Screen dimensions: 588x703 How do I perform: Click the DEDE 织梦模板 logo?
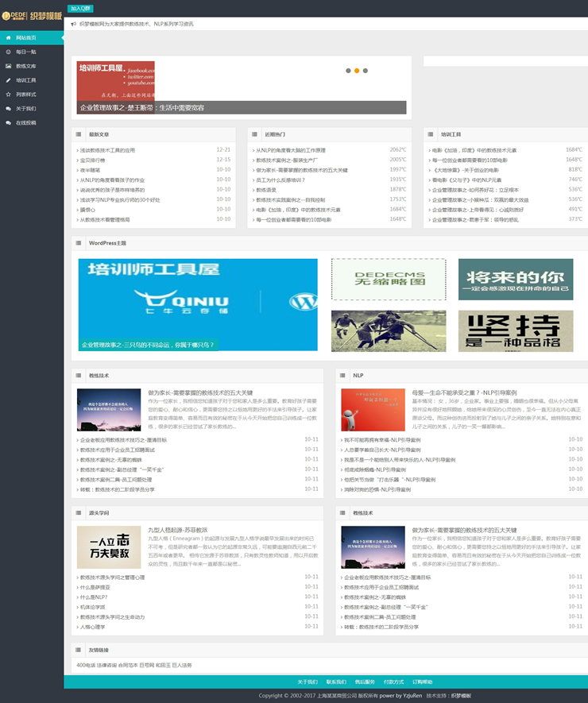click(x=32, y=15)
